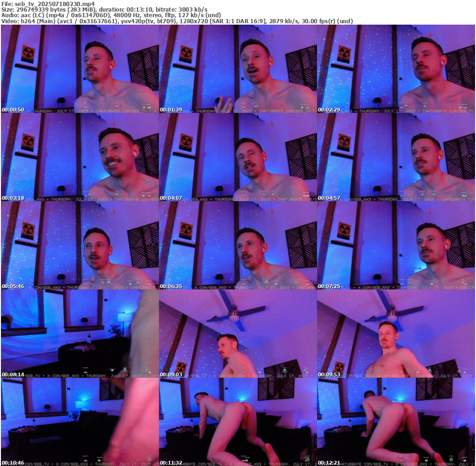This screenshot has height=466, width=476.
Task: Pick the frame labeled 00:11:32
Action: coord(238,422)
